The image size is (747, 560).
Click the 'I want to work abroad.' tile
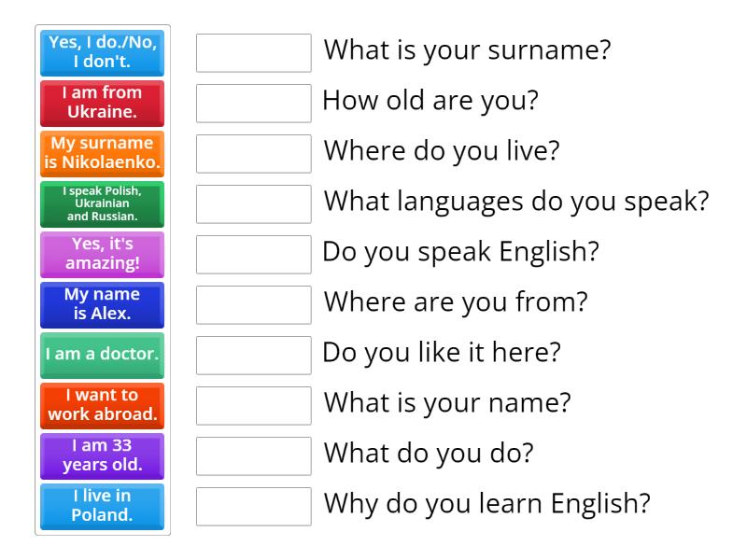coord(103,406)
